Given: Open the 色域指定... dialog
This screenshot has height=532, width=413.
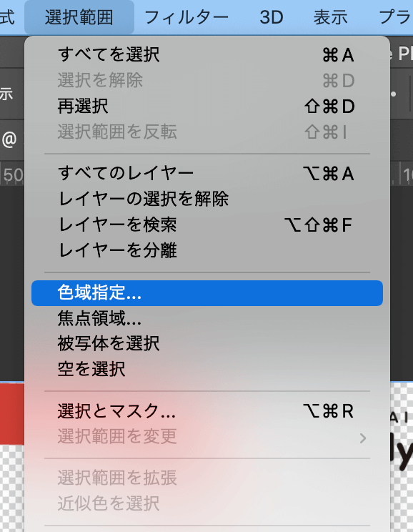Looking at the screenshot, I should pos(206,292).
